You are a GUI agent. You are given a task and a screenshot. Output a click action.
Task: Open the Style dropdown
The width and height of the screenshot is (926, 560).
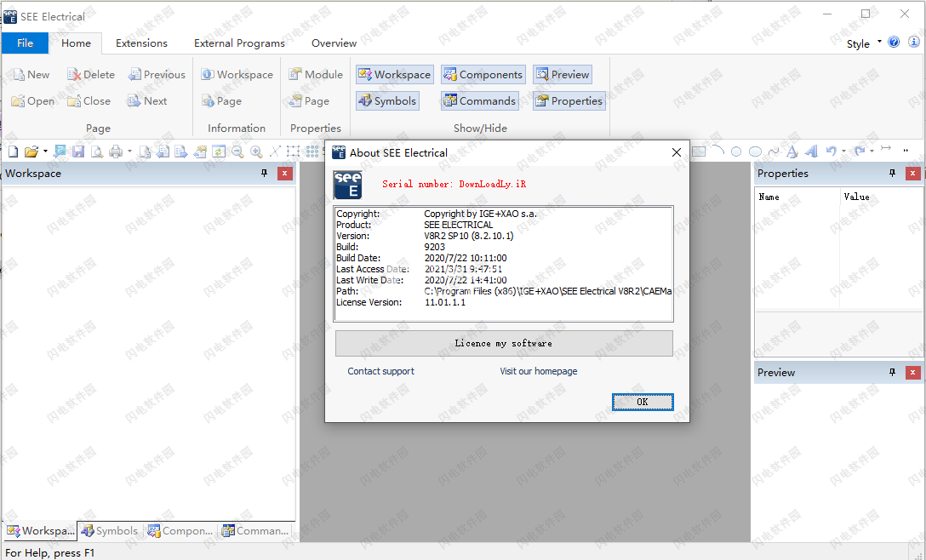tap(863, 43)
